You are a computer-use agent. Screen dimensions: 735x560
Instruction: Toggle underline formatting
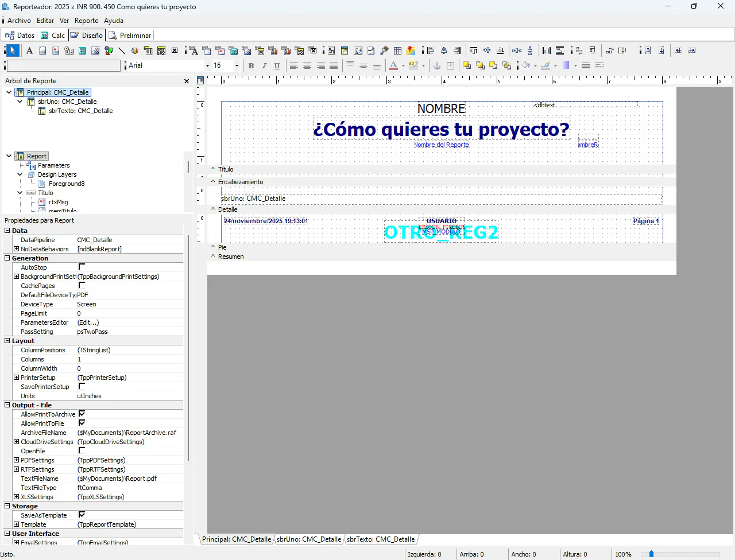(x=277, y=65)
